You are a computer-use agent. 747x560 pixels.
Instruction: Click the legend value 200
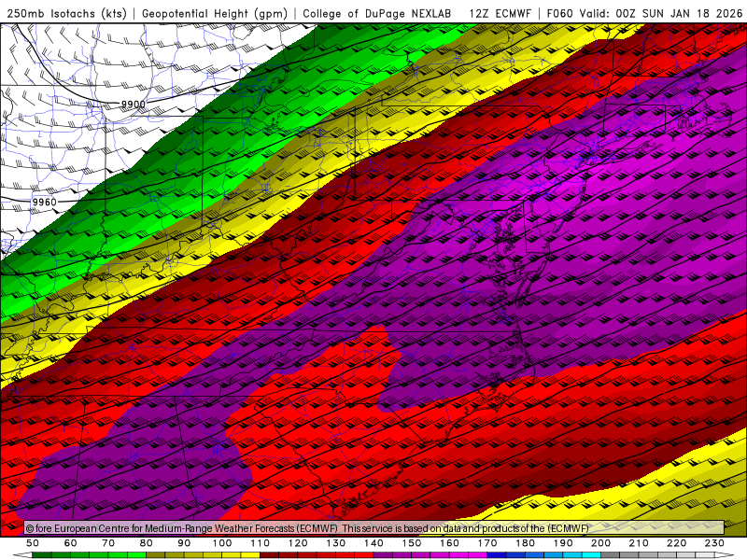point(600,543)
